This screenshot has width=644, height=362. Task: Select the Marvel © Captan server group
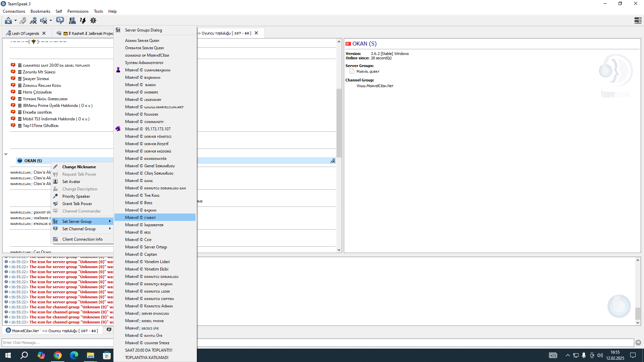(x=155, y=254)
